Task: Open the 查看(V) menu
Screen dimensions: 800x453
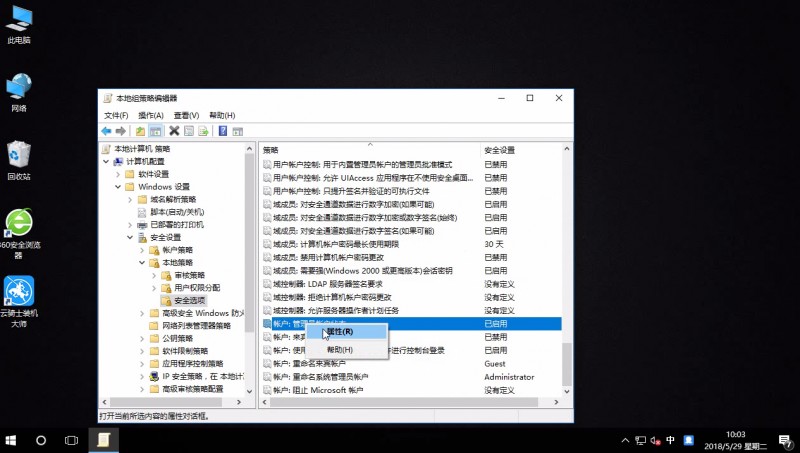Action: [x=186, y=115]
